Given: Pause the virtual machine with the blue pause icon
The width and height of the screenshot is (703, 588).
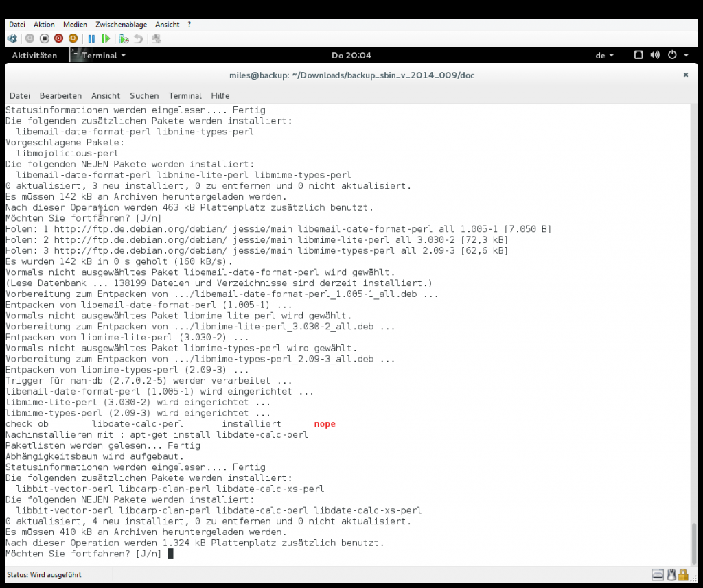Looking at the screenshot, I should point(91,38).
